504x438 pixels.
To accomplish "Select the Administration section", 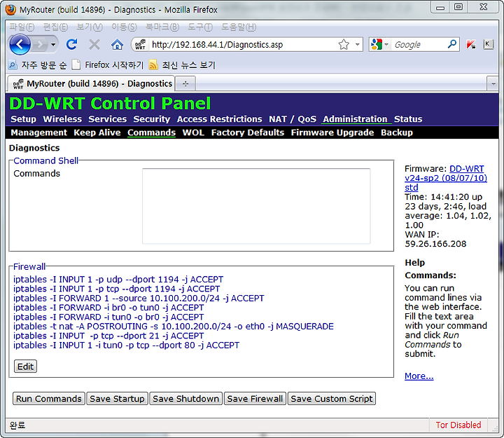I will pos(355,119).
